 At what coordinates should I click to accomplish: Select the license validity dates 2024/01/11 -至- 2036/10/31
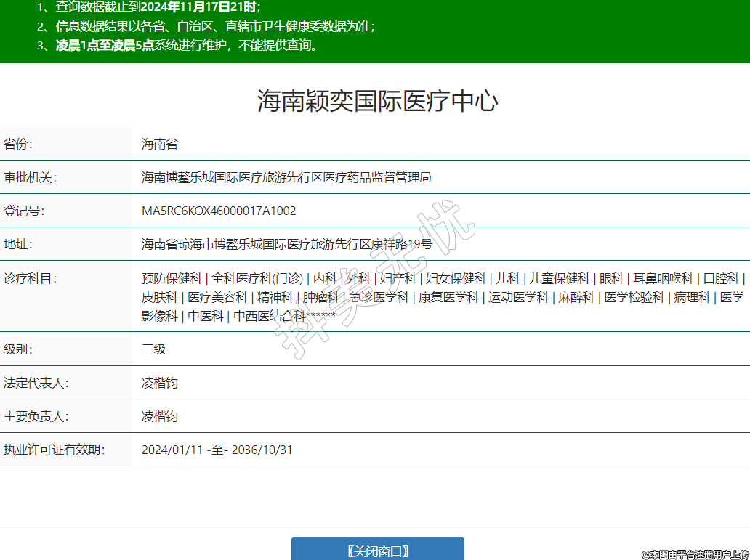click(x=217, y=450)
